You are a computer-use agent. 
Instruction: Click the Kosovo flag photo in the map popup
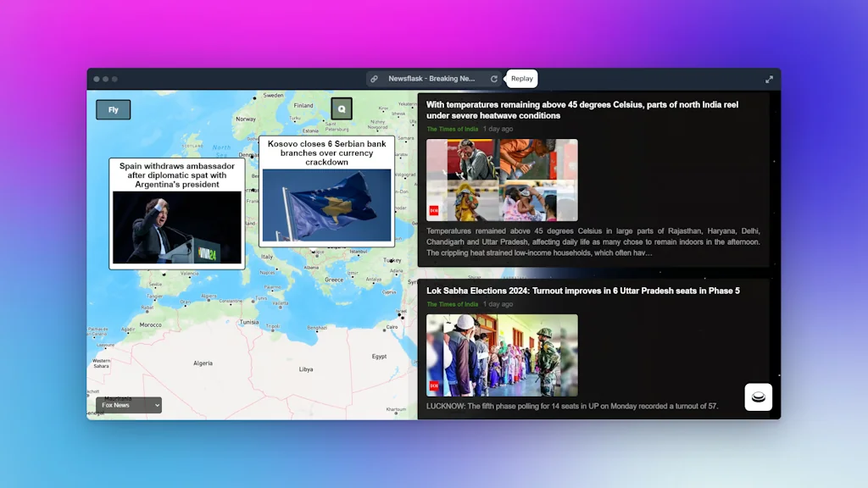pos(327,206)
